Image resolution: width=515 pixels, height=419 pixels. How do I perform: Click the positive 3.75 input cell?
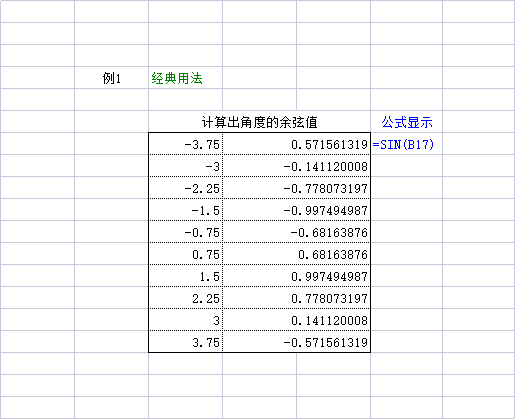click(x=186, y=342)
